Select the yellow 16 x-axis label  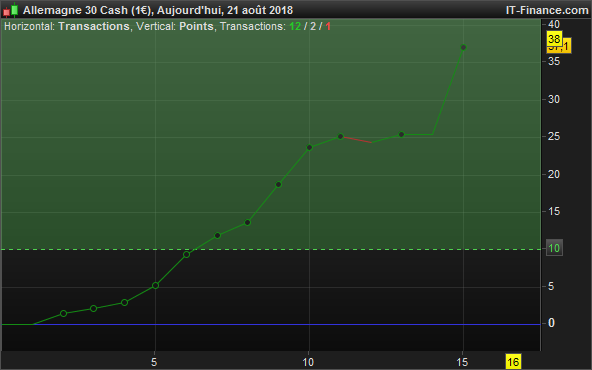513,362
